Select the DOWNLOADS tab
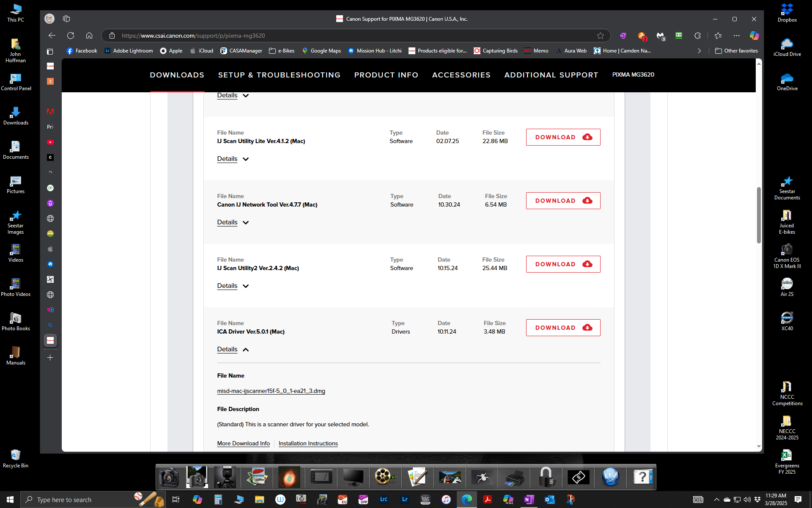 (177, 75)
